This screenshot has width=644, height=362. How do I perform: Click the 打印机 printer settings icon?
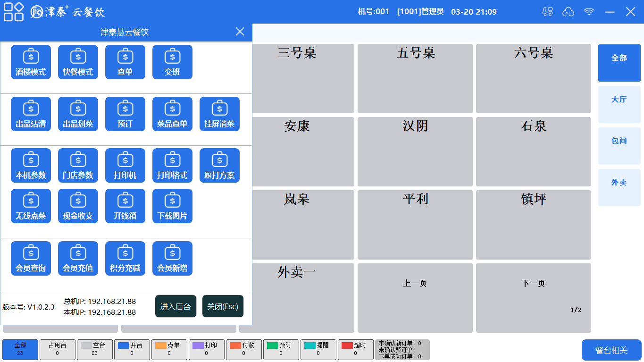pyautogui.click(x=125, y=165)
